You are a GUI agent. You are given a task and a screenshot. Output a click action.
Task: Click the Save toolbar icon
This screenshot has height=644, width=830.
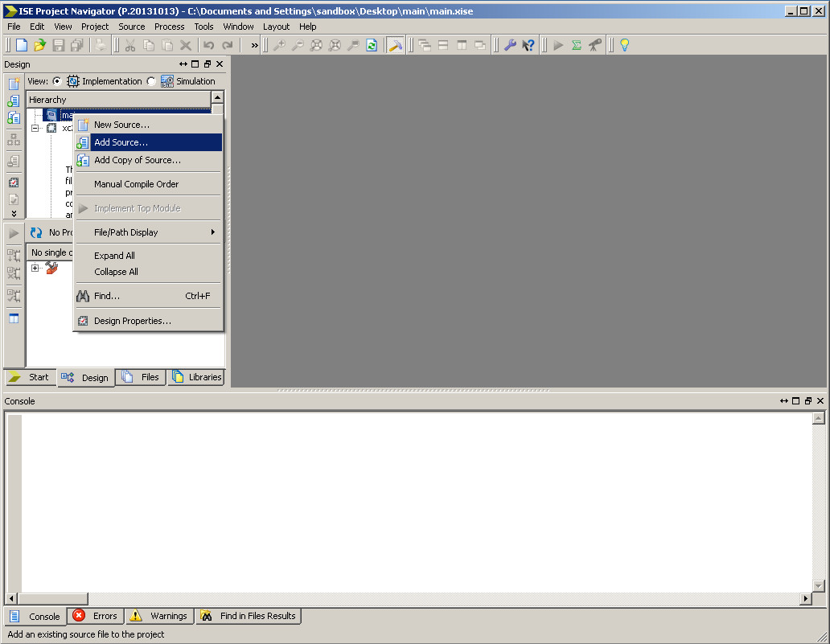point(58,46)
